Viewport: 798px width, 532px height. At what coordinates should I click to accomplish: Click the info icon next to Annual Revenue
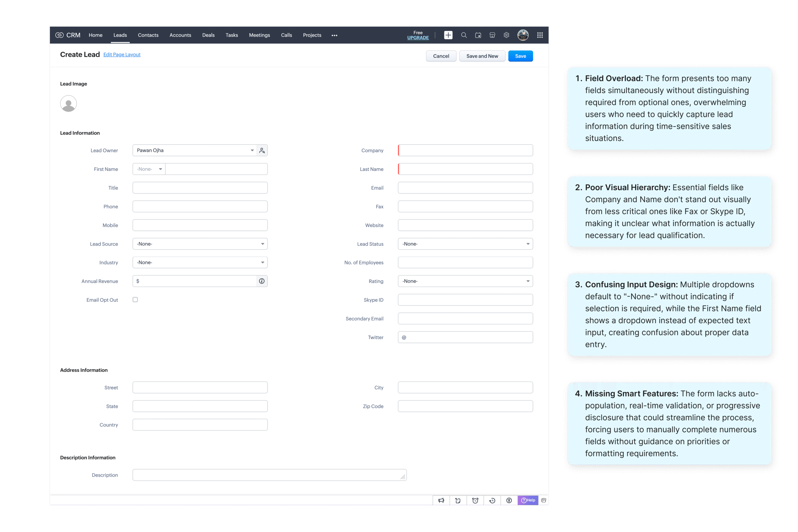(261, 281)
